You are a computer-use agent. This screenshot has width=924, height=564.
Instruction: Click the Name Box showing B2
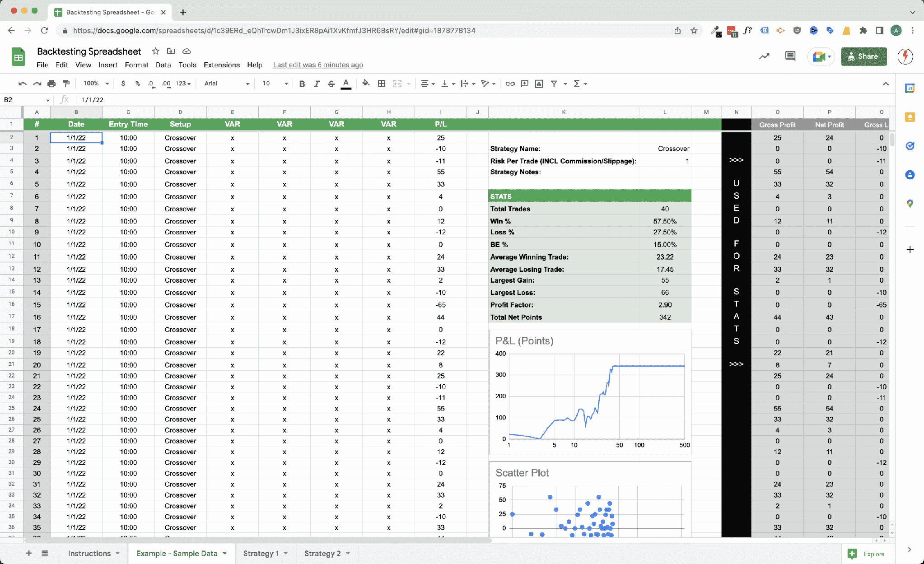[x=26, y=100]
